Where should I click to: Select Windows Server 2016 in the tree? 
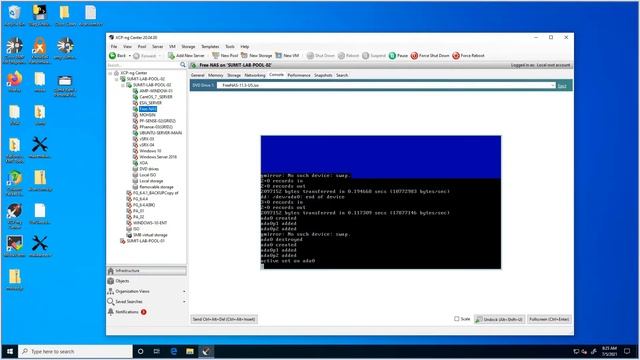[x=158, y=157]
